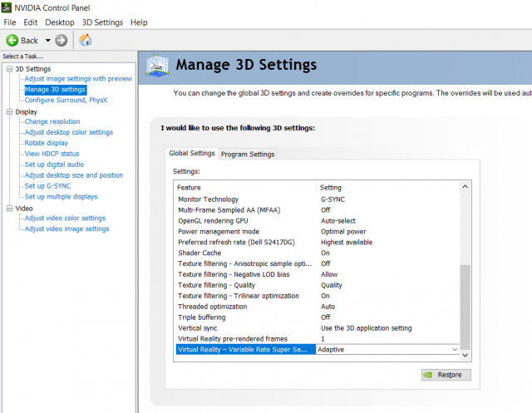This screenshot has width=532, height=413.
Task: Open the Back history dropdown arrow
Action: [47, 40]
